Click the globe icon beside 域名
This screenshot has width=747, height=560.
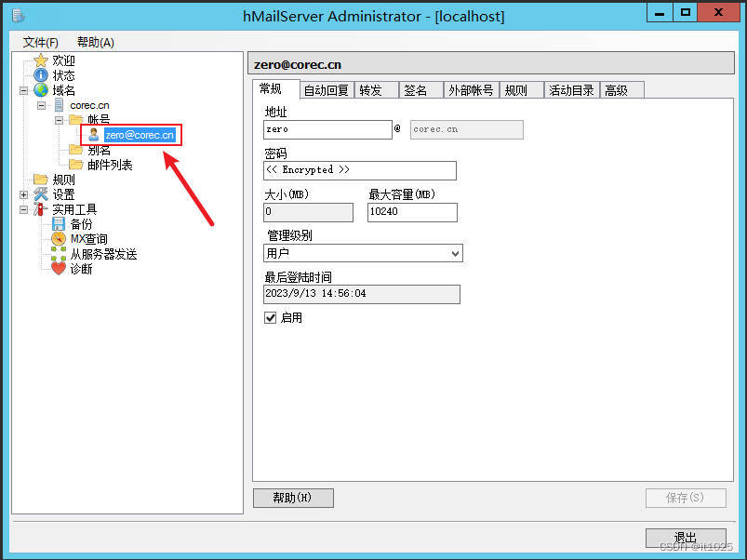(x=41, y=90)
